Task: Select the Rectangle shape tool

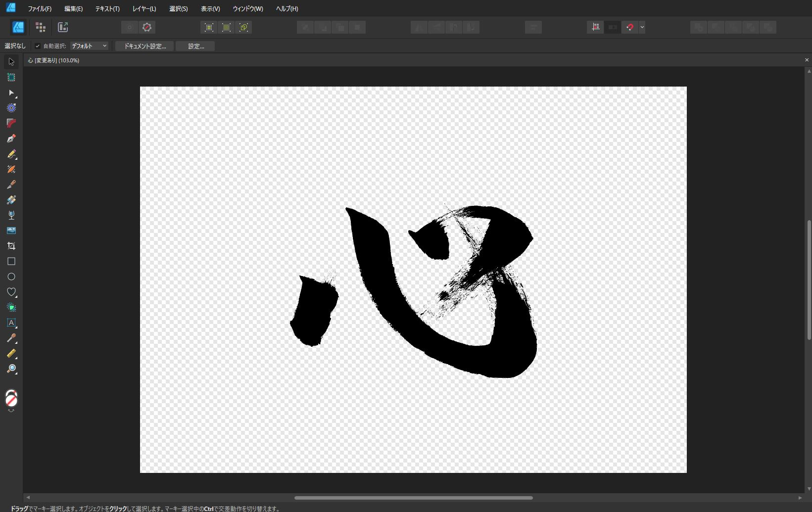Action: click(11, 261)
